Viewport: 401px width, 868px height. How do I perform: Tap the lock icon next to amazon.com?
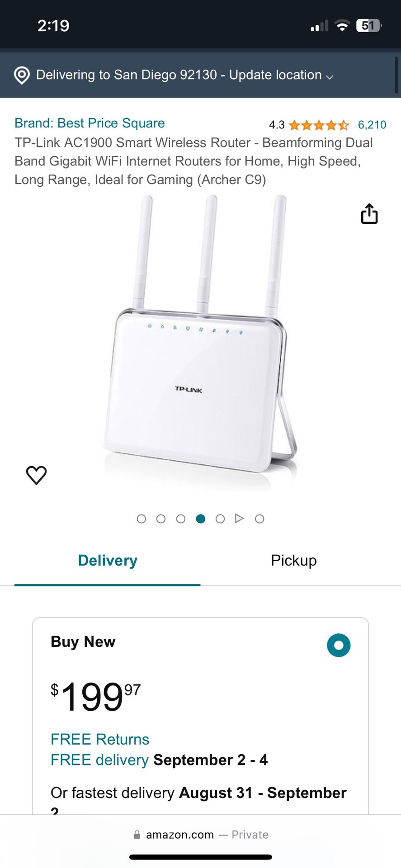(137, 835)
